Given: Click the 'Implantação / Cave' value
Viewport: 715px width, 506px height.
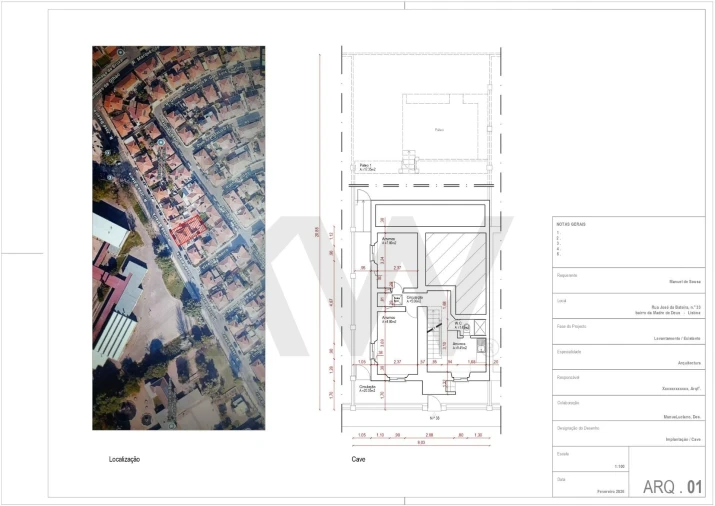Looking at the screenshot, I should [683, 439].
